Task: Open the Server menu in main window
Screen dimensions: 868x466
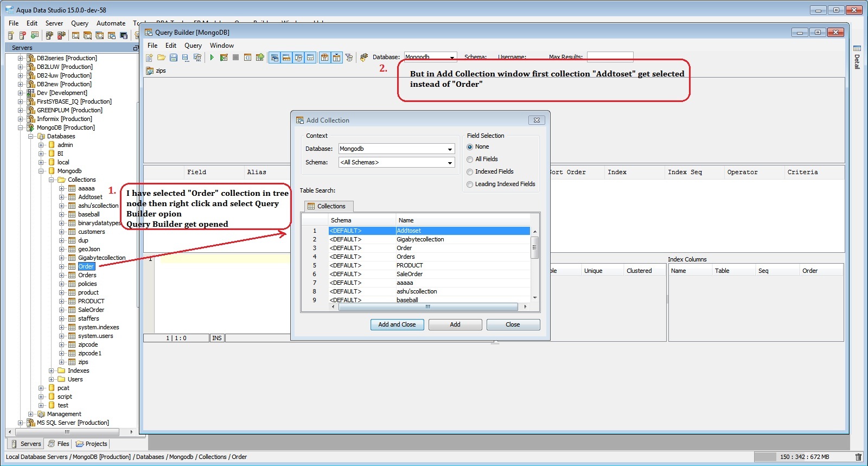Action: pyautogui.click(x=54, y=23)
